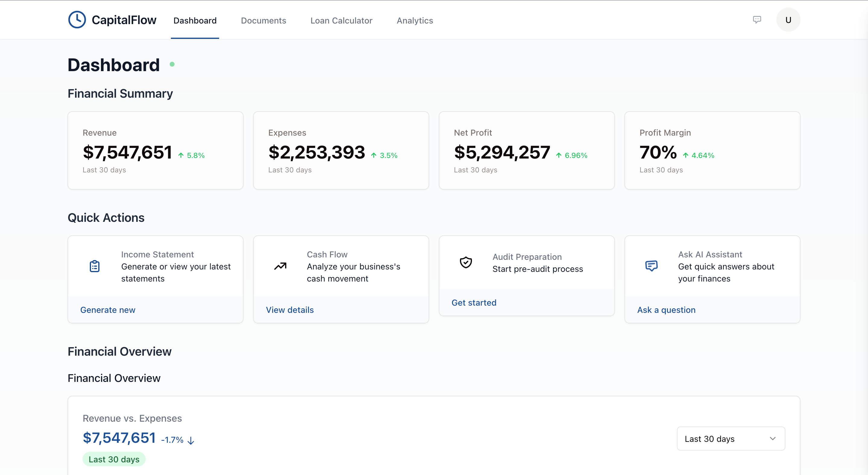The image size is (868, 475).
Task: Switch to the Documents tab
Action: (x=263, y=20)
